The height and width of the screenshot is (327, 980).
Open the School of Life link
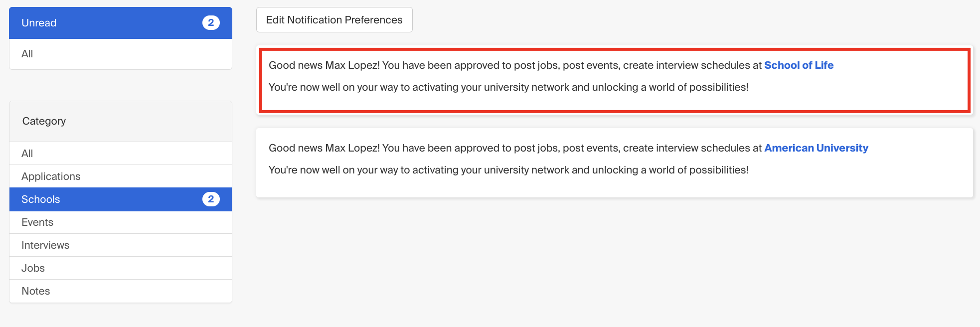(799, 65)
